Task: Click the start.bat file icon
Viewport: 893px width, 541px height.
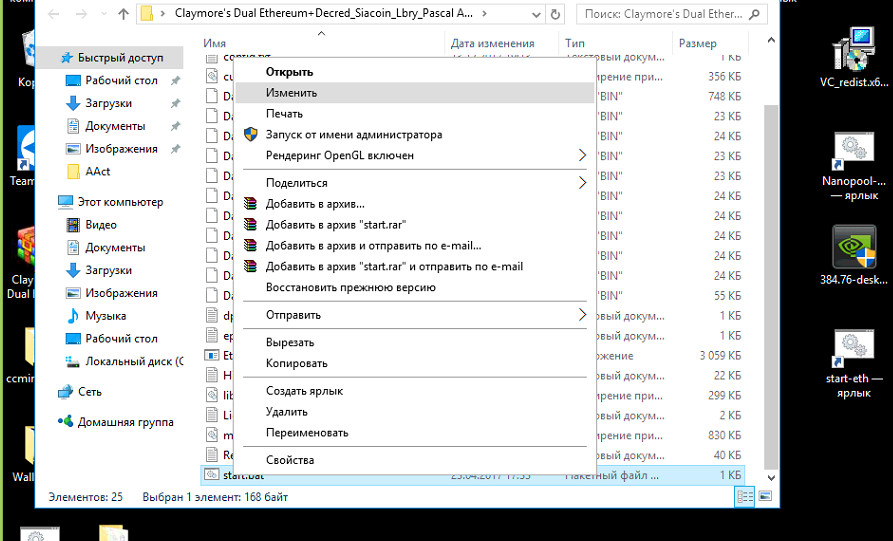Action: (212, 474)
